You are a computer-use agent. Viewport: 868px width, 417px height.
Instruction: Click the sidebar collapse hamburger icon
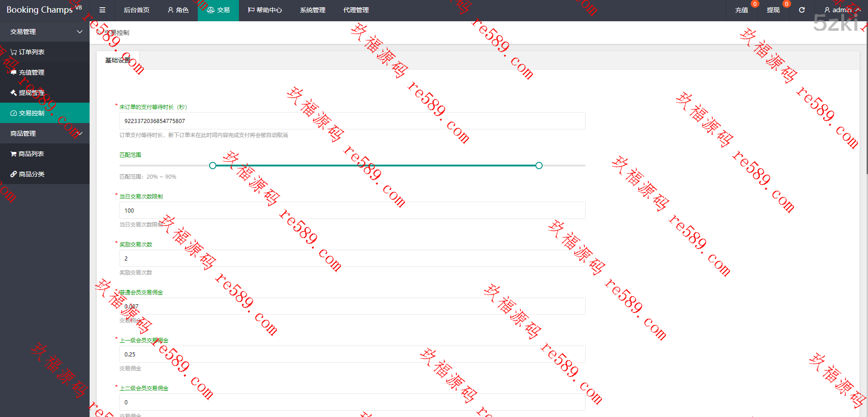[x=102, y=10]
